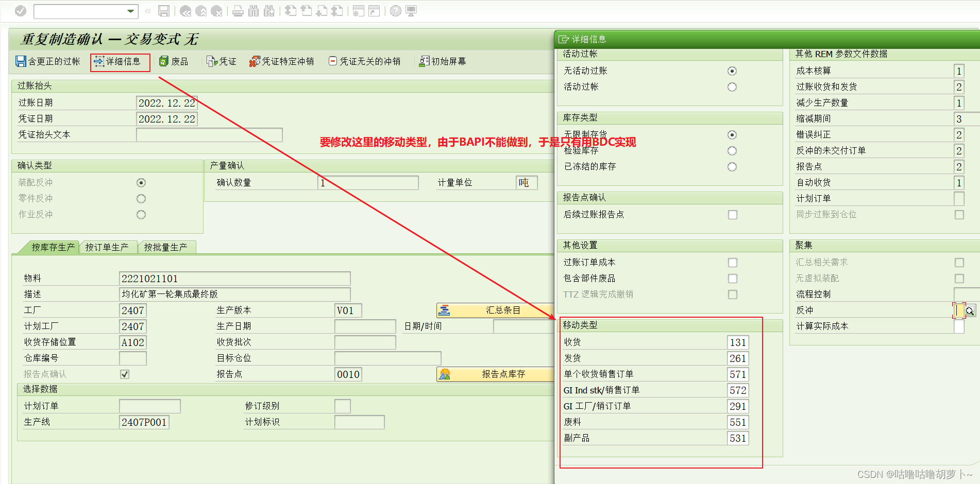This screenshot has width=980, height=484.
Task: Open the command field dropdown arrow
Action: click(x=131, y=11)
